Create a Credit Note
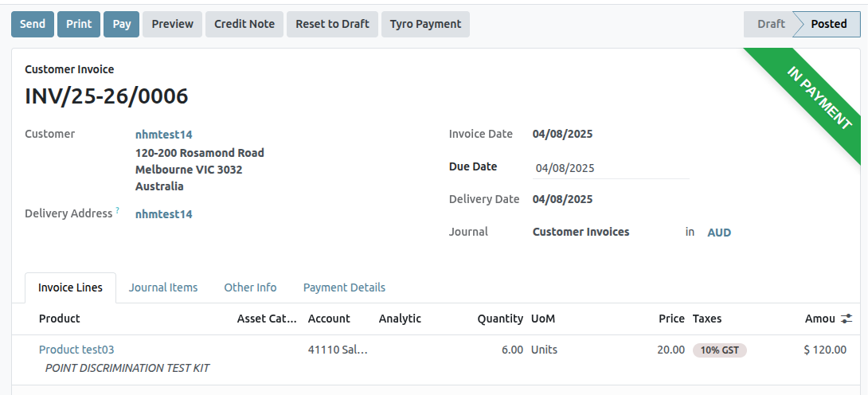This screenshot has height=395, width=868. tap(244, 24)
